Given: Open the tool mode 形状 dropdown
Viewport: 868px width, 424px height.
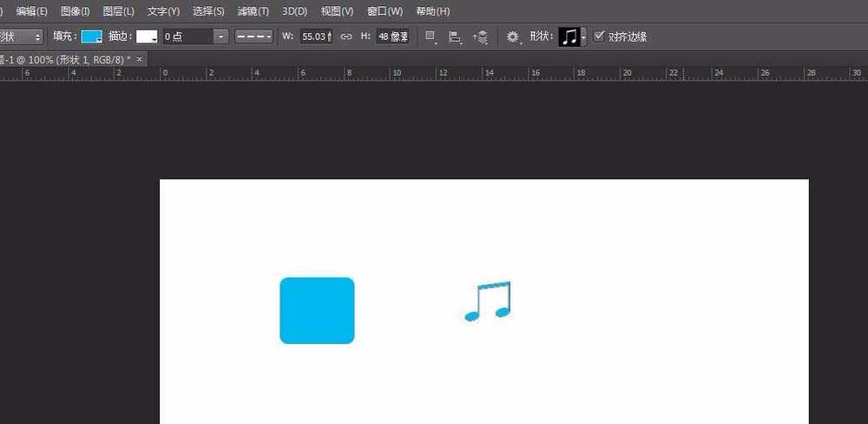Looking at the screenshot, I should pos(21,36).
